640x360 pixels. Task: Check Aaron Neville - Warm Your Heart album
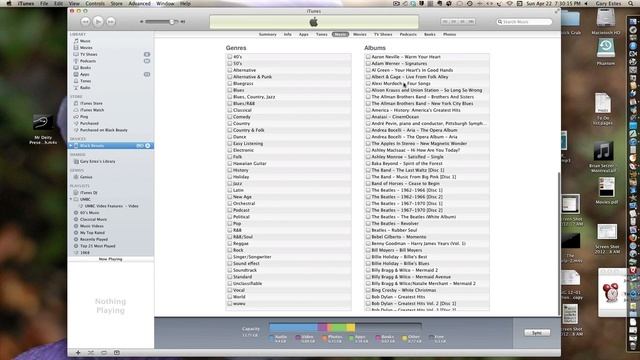[368, 57]
